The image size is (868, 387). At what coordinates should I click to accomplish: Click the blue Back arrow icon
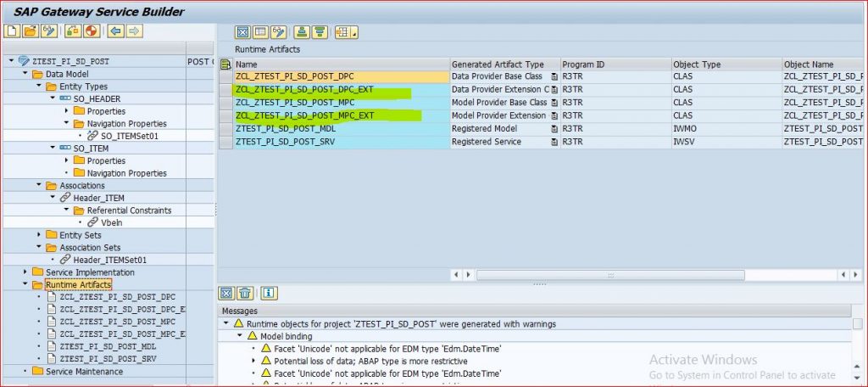pos(115,31)
